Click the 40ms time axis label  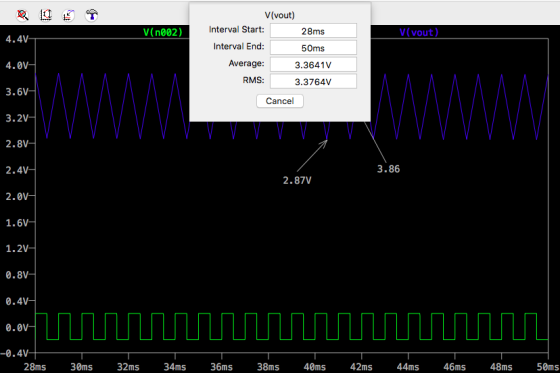pyautogui.click(x=315, y=367)
